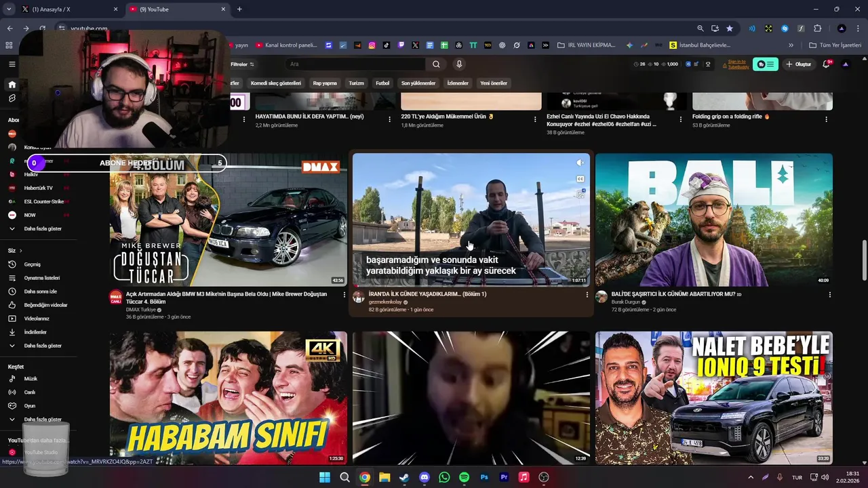This screenshot has width=868, height=488.
Task: Open options for Folding grip video
Action: pyautogui.click(x=826, y=119)
